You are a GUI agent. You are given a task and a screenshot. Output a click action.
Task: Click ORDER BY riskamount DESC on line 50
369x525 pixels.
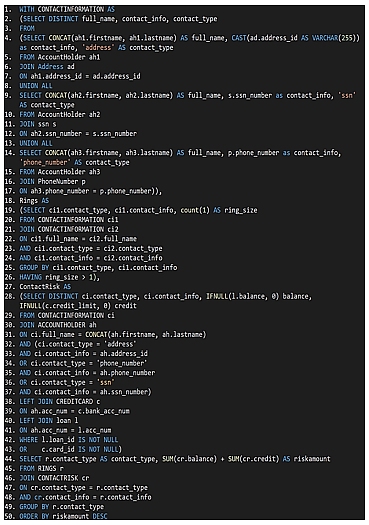coord(63,516)
